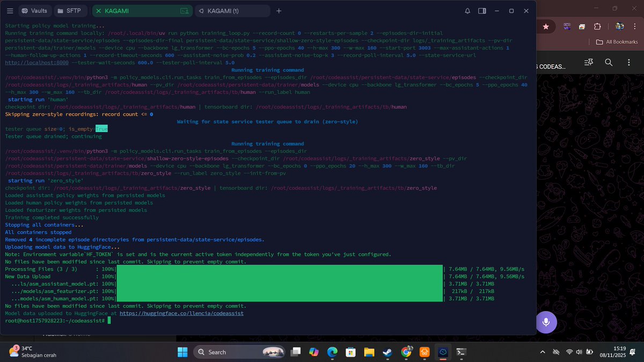The height and width of the screenshot is (362, 644).
Task: Toggle the Termius side panel layout icon
Action: pyautogui.click(x=482, y=11)
